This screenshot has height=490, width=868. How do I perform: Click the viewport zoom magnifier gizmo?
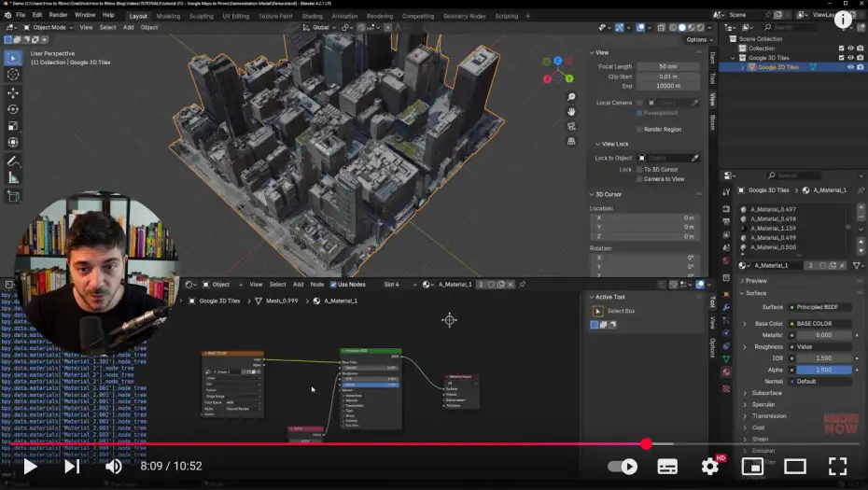tap(571, 97)
